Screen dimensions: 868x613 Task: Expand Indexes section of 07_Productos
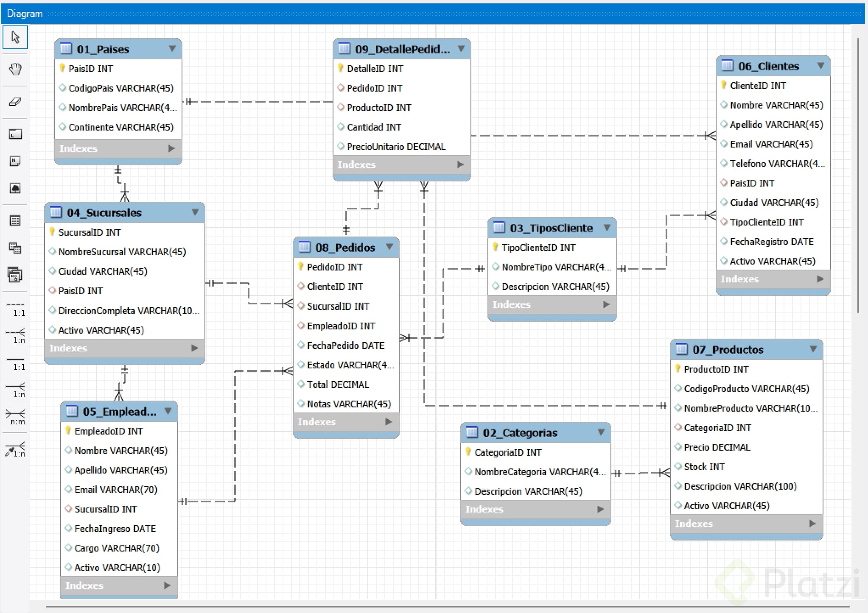click(x=812, y=524)
